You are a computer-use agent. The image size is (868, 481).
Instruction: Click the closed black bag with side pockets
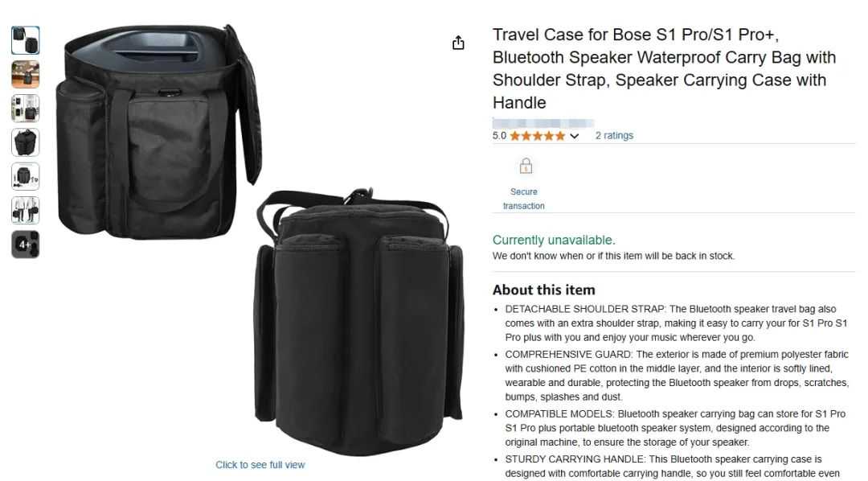[358, 323]
